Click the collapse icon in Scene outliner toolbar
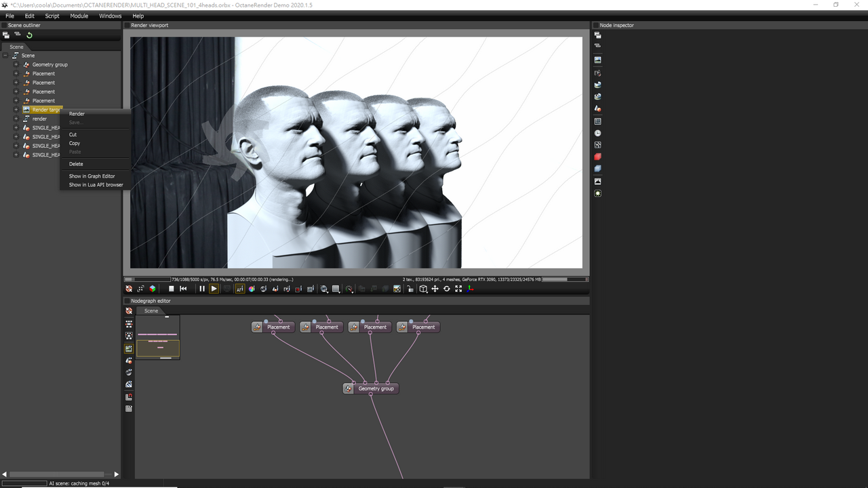The height and width of the screenshot is (488, 868). tap(18, 35)
